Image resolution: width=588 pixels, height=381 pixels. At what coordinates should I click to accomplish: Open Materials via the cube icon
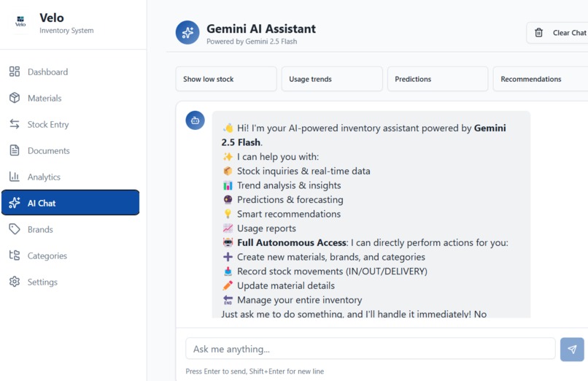click(x=15, y=98)
